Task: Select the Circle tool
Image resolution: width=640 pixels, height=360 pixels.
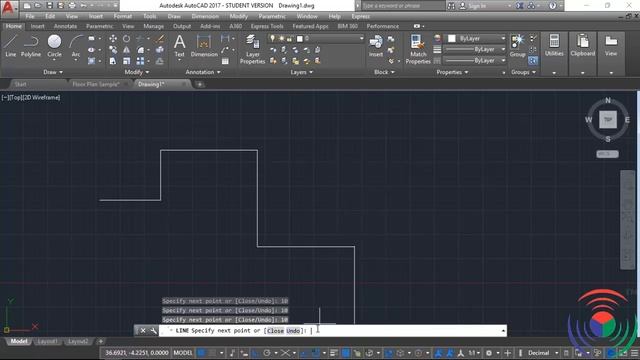Action: [54, 46]
